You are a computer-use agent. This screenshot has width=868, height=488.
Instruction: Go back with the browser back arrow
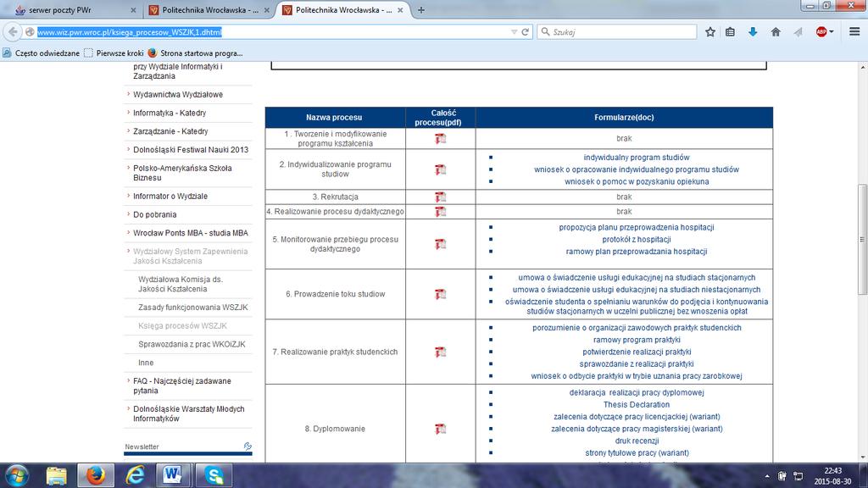click(x=13, y=32)
